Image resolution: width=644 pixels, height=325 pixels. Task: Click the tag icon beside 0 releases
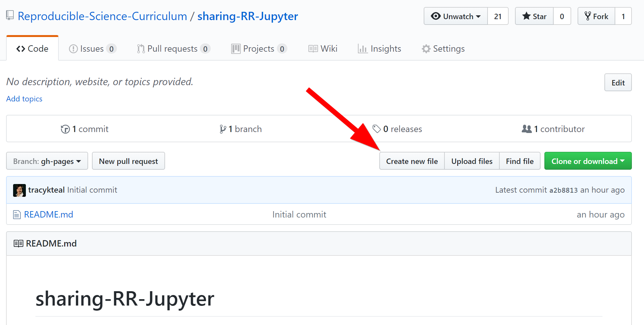[x=377, y=129]
